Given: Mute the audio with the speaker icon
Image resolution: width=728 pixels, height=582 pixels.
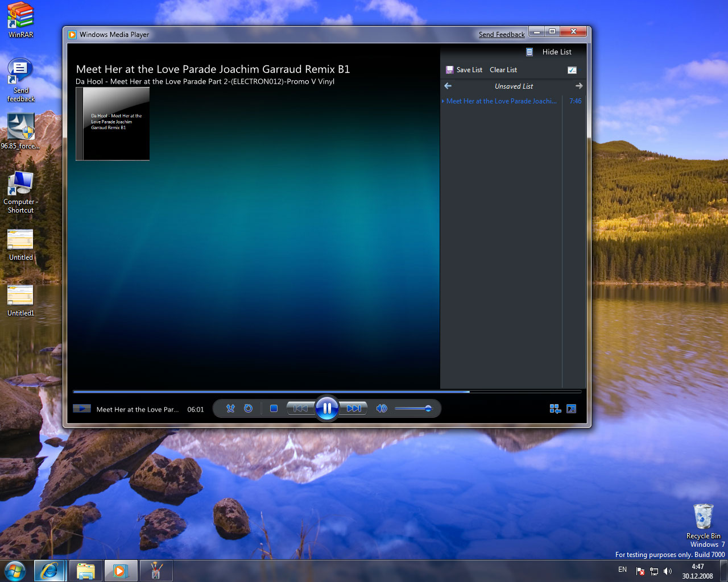Looking at the screenshot, I should [382, 409].
